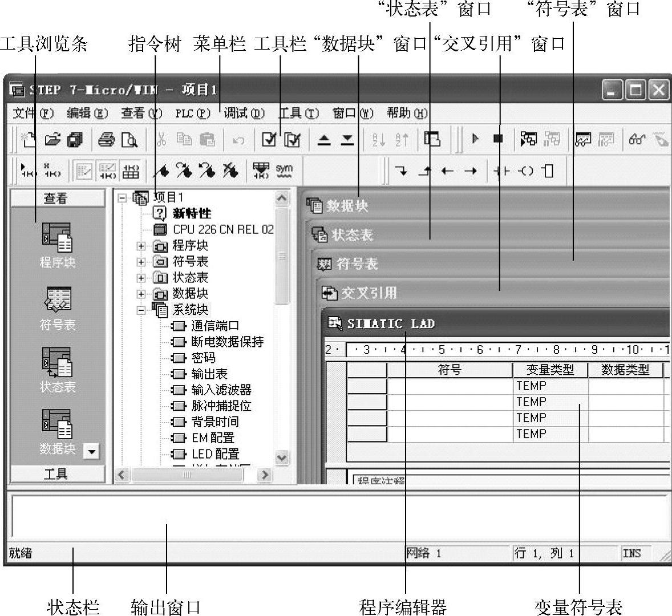This screenshot has height=616, width=672.
Task: Click the Download to PLC icon
Action: (347, 140)
